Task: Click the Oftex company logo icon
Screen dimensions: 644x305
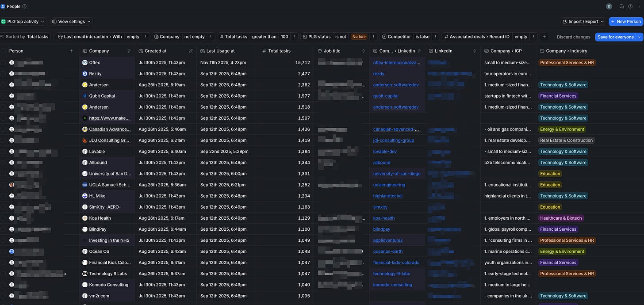Action: [x=85, y=63]
